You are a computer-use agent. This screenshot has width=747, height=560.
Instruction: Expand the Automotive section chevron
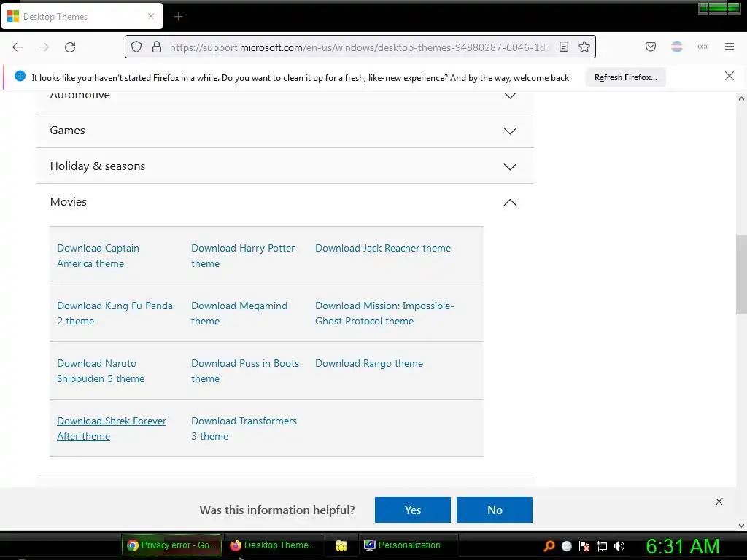coord(510,96)
